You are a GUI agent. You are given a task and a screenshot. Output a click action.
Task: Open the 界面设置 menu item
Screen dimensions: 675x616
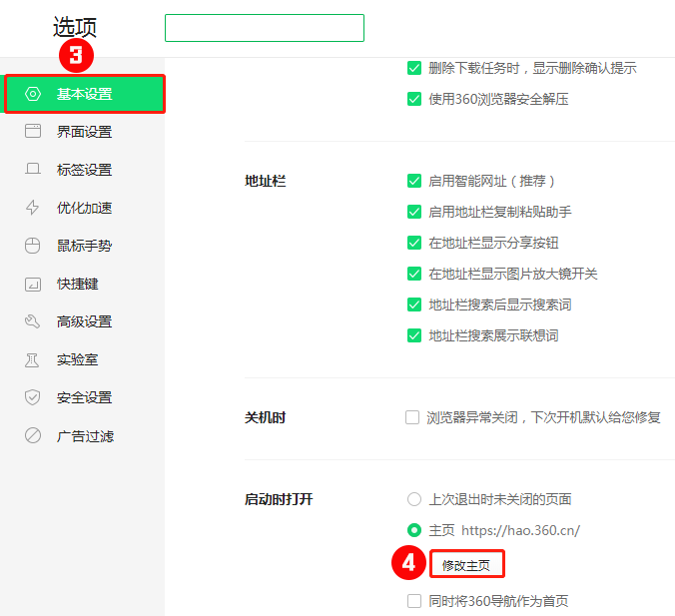pyautogui.click(x=84, y=132)
